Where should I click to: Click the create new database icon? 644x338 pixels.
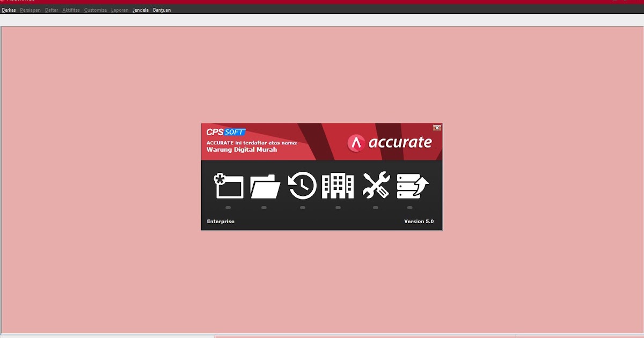229,186
